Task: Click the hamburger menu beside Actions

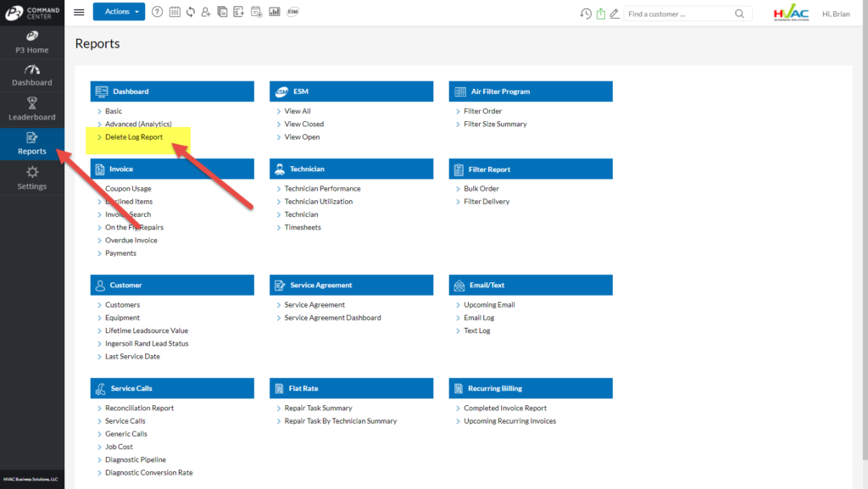Action: (x=79, y=11)
